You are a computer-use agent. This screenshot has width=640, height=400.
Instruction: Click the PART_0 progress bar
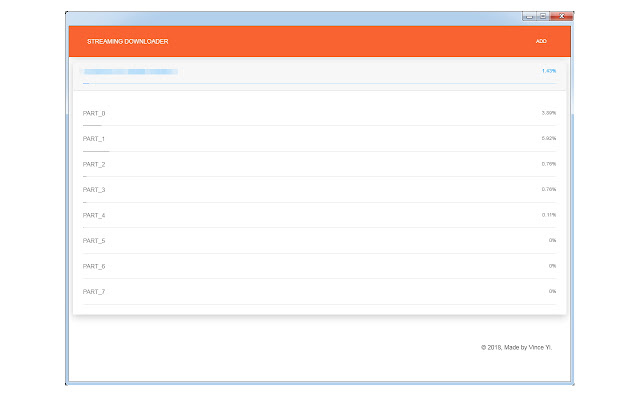(x=319, y=125)
